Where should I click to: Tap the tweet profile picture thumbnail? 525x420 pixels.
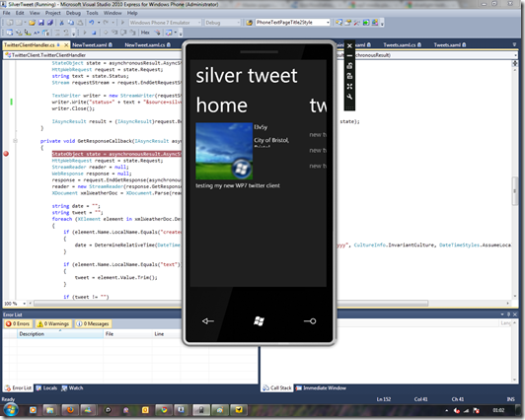point(224,151)
